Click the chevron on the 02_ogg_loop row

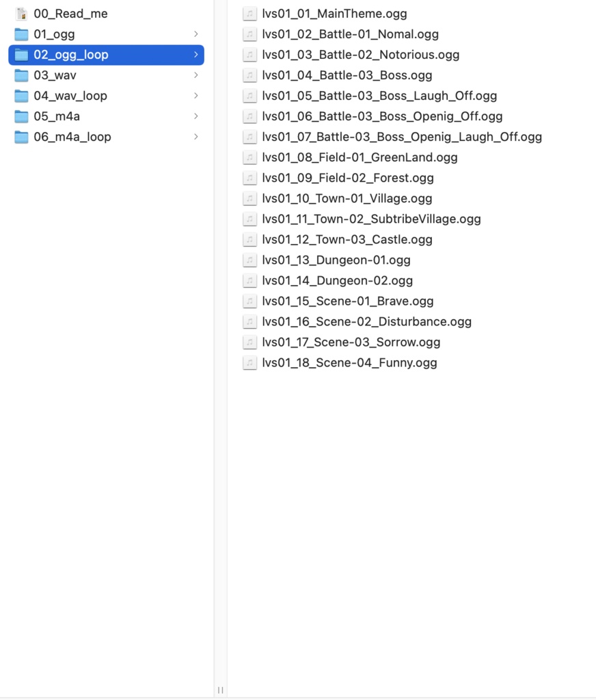tap(196, 55)
